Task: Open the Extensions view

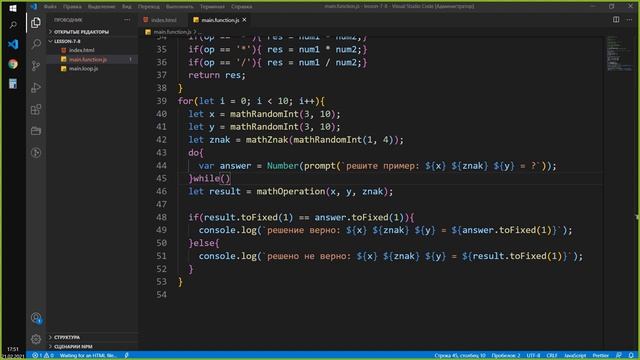Action: 36,109
